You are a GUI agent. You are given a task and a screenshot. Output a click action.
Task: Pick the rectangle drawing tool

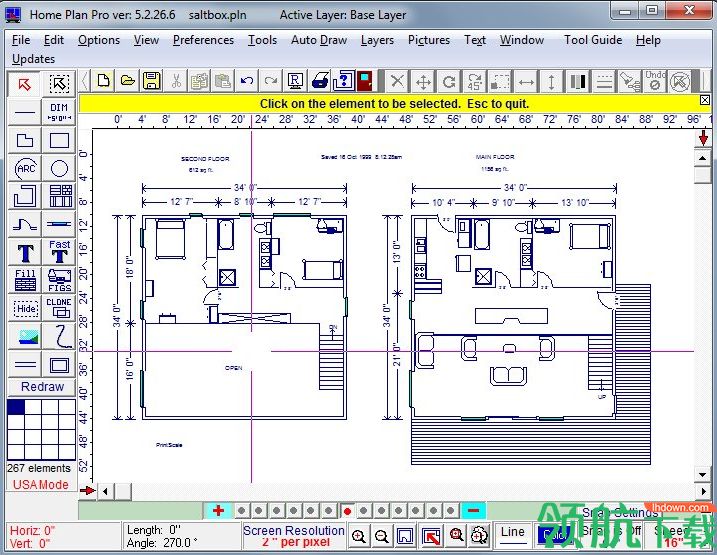tap(59, 140)
